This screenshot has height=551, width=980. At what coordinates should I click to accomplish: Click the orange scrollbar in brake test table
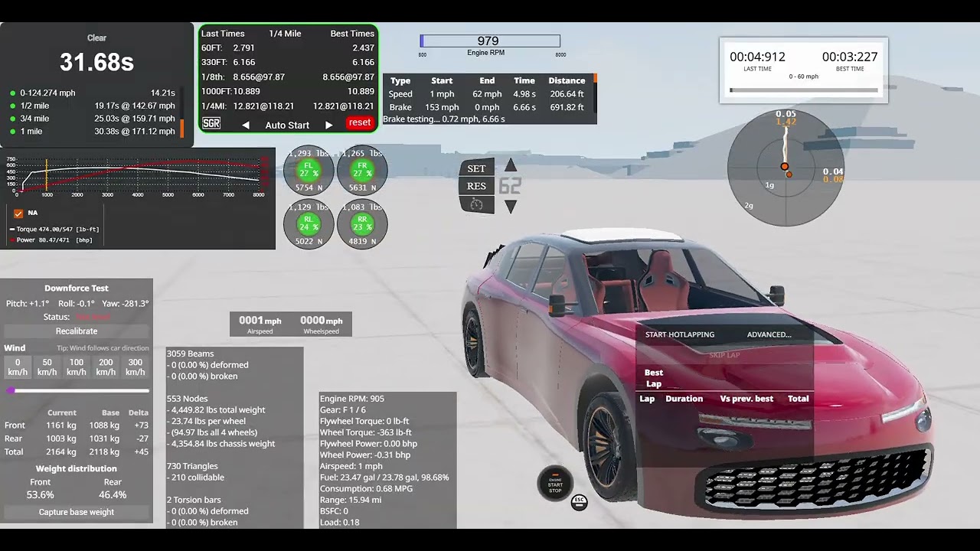point(595,78)
